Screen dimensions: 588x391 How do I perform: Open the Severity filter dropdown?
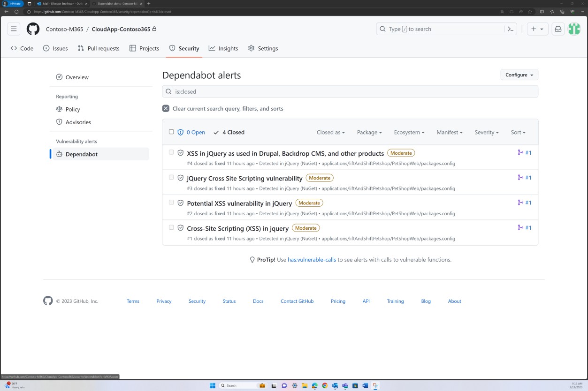click(486, 132)
